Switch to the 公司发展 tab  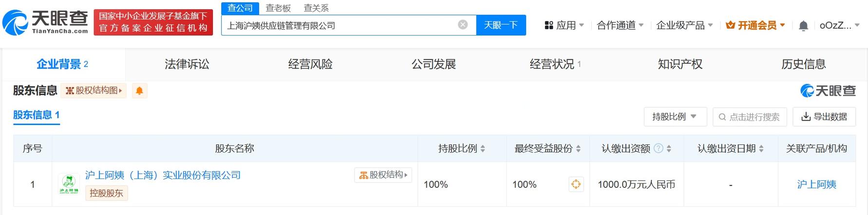coord(434,64)
